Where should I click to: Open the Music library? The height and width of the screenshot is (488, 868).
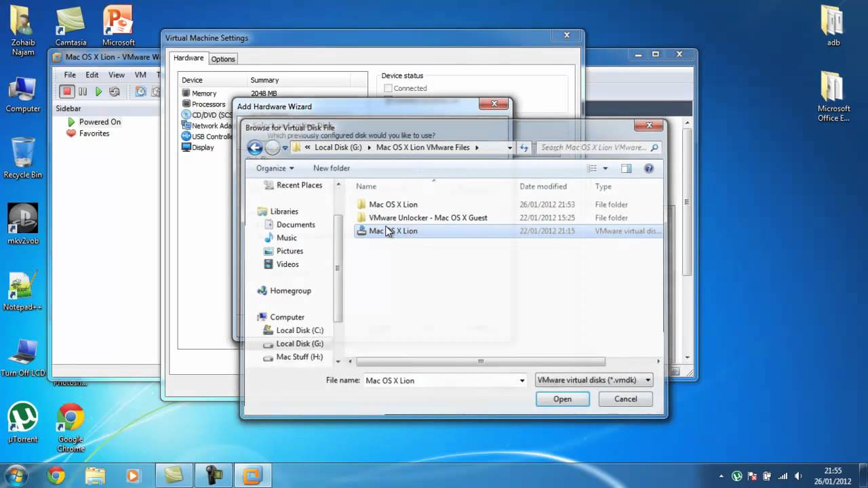pyautogui.click(x=285, y=238)
